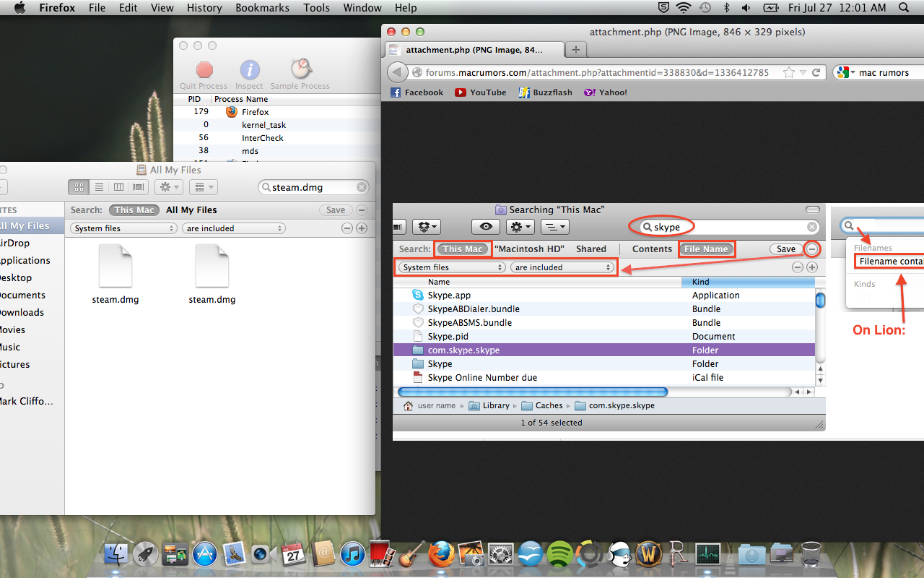The width and height of the screenshot is (924, 578).
Task: Click the volume icon in menu bar
Action: click(x=747, y=8)
